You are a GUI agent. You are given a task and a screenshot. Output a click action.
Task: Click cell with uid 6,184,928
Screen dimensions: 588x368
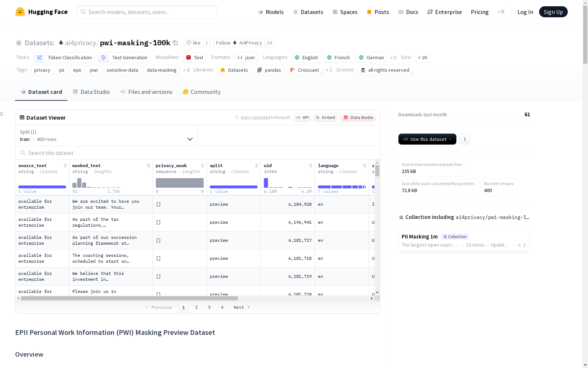[x=288, y=204]
